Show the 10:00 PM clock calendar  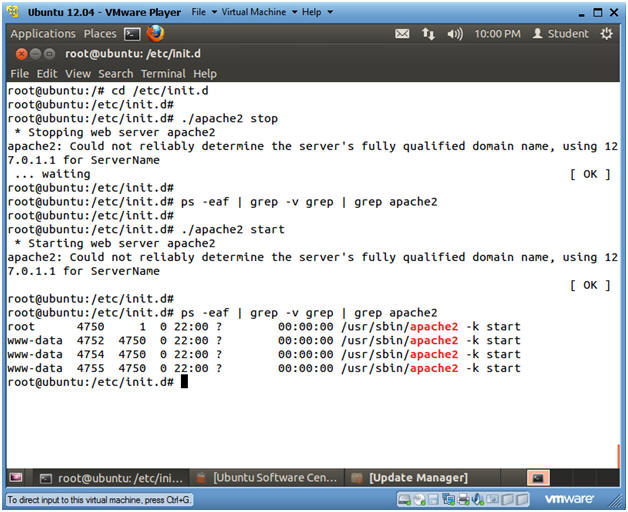(497, 34)
